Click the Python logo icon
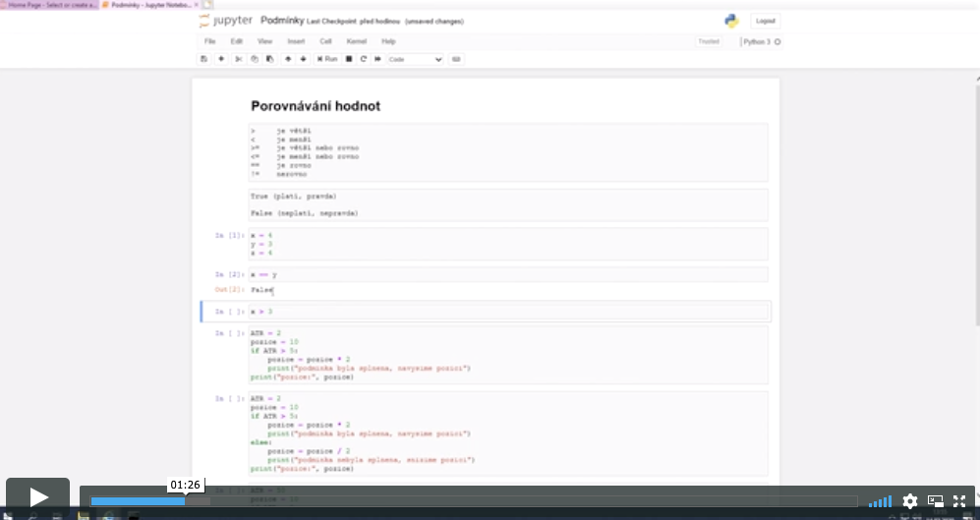 pyautogui.click(x=731, y=22)
